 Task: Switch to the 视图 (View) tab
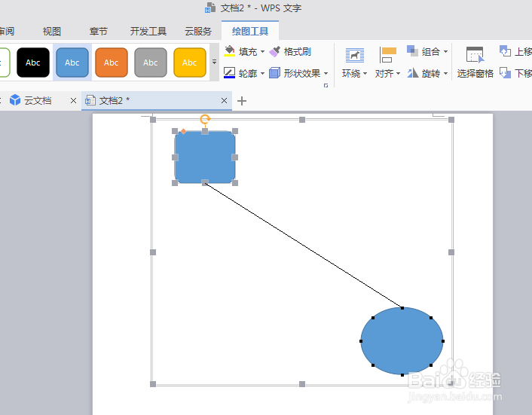[51, 32]
